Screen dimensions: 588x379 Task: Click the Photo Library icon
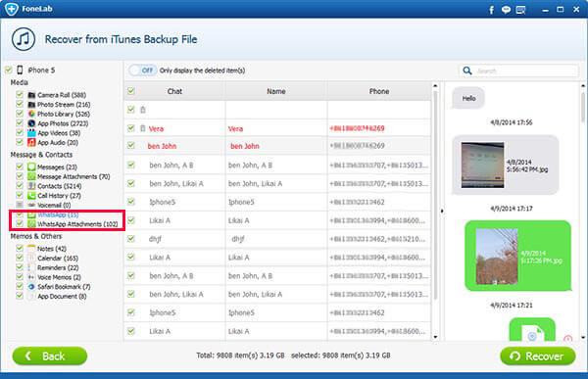coord(31,114)
